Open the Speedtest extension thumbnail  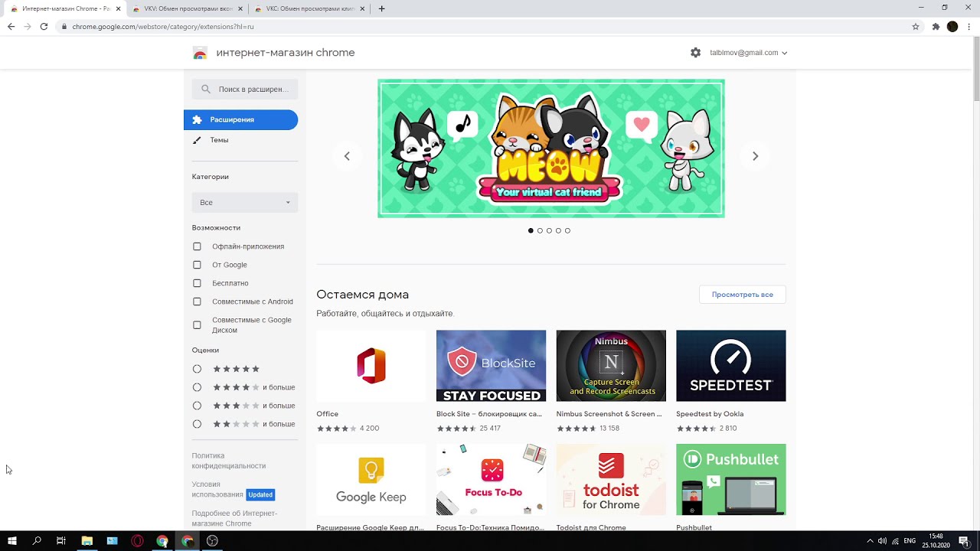click(731, 366)
